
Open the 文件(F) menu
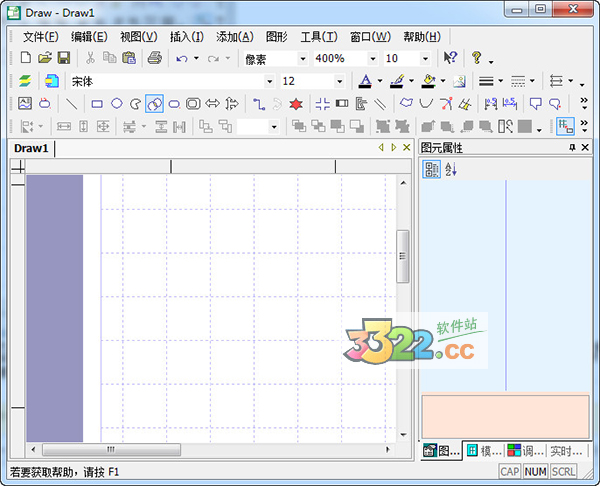(40, 37)
